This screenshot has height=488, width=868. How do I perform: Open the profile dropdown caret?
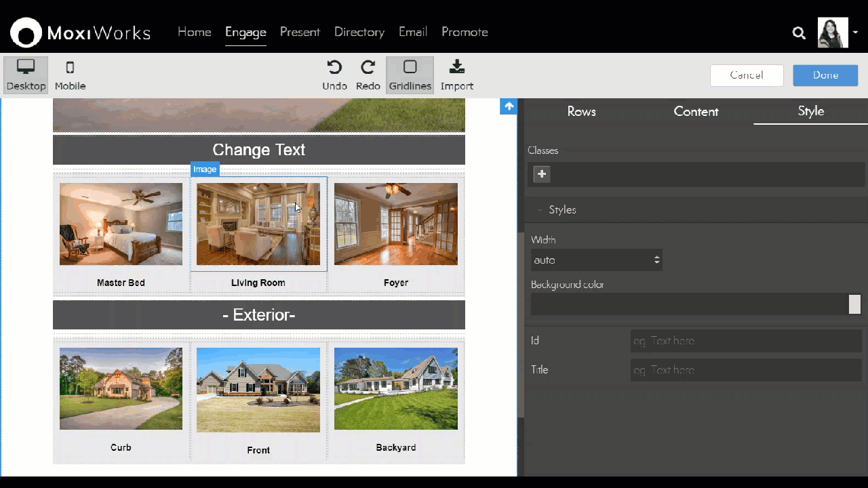[x=856, y=32]
